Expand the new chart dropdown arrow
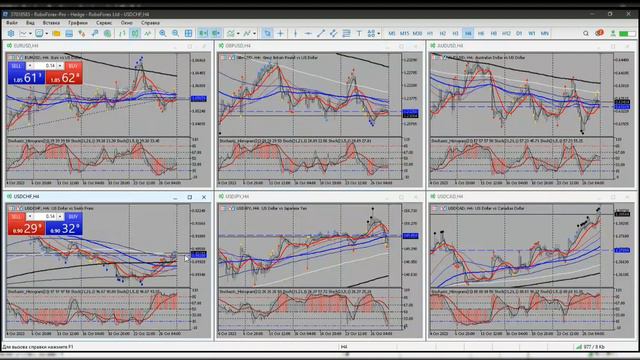Screen dimensions: 640x360 (31, 33)
